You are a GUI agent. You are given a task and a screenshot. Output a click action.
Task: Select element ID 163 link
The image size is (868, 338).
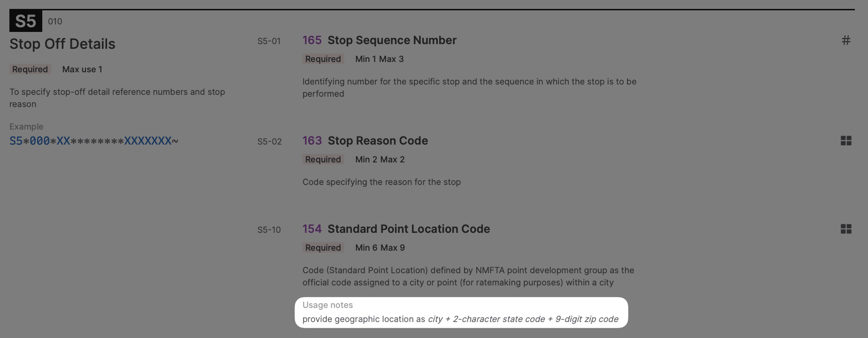coord(312,141)
